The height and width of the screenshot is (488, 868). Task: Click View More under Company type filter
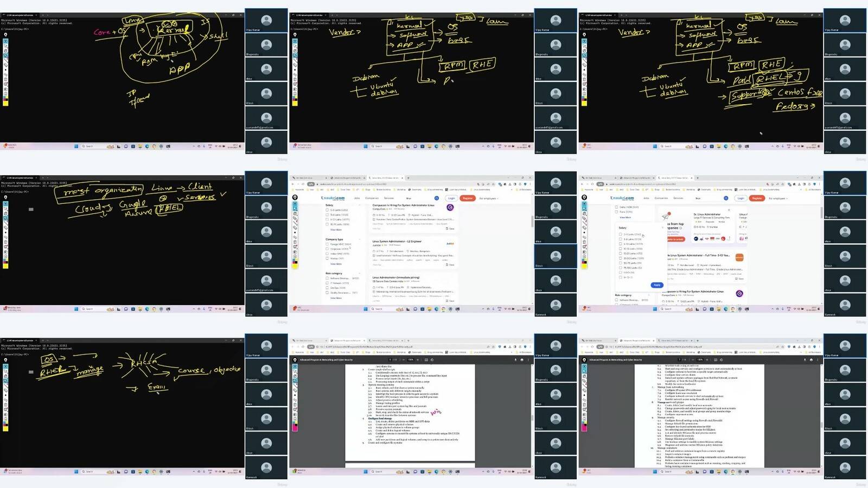pos(336,264)
